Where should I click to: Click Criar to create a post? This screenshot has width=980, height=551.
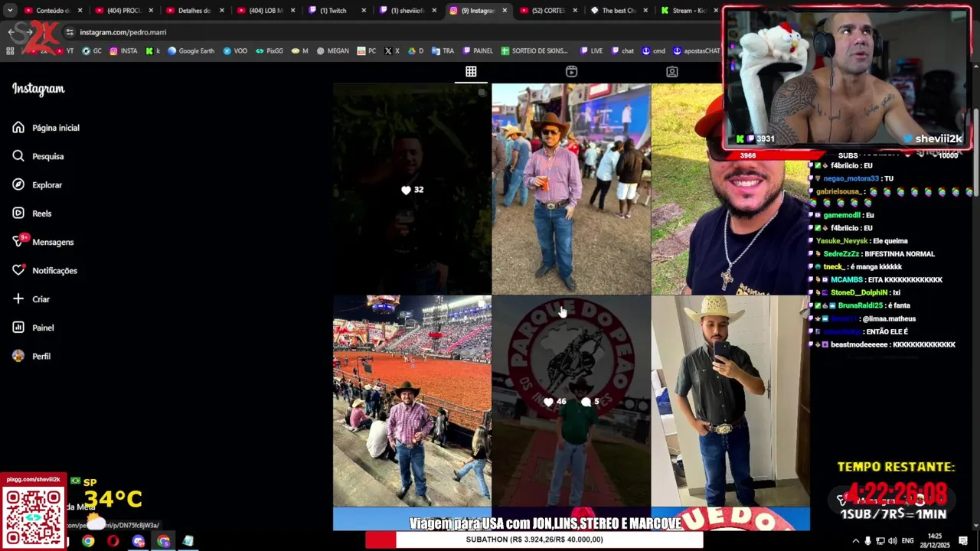coord(31,299)
